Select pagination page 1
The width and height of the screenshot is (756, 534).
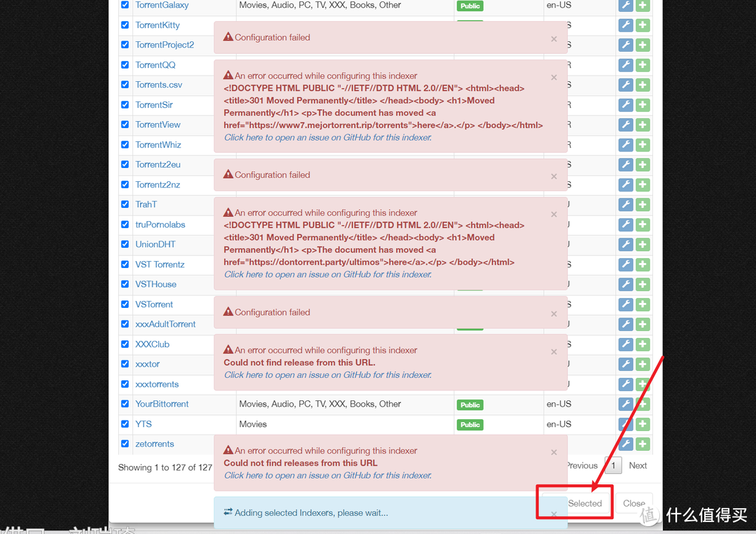[x=613, y=465]
